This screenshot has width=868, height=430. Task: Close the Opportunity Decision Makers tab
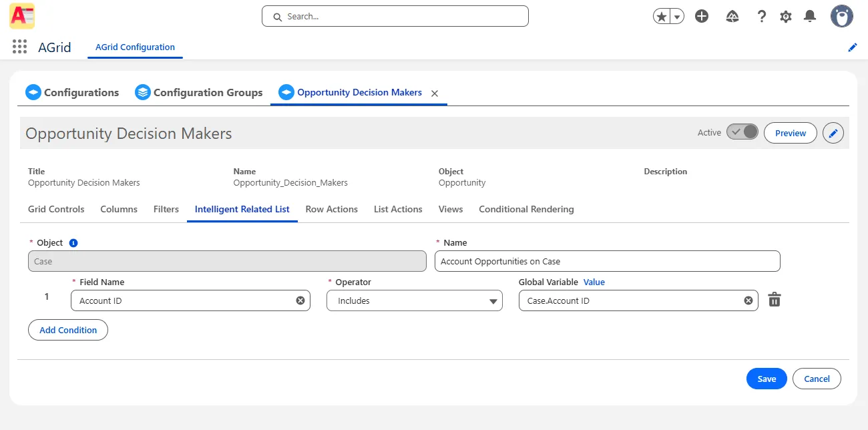[x=435, y=93]
